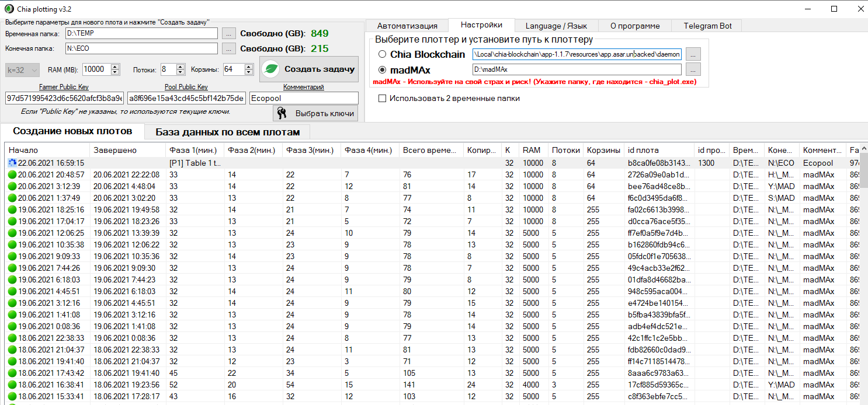Decrease Потоки thread count with down arrow
The width and height of the screenshot is (868, 405).
point(180,72)
